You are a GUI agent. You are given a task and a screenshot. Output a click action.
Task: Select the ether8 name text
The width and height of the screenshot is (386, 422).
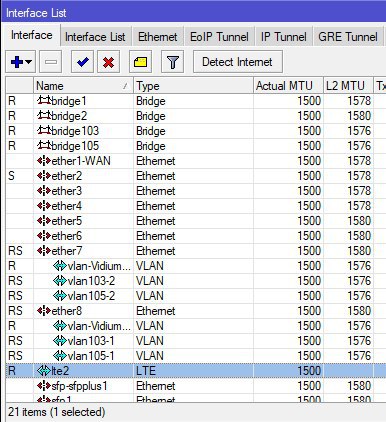pos(67,311)
